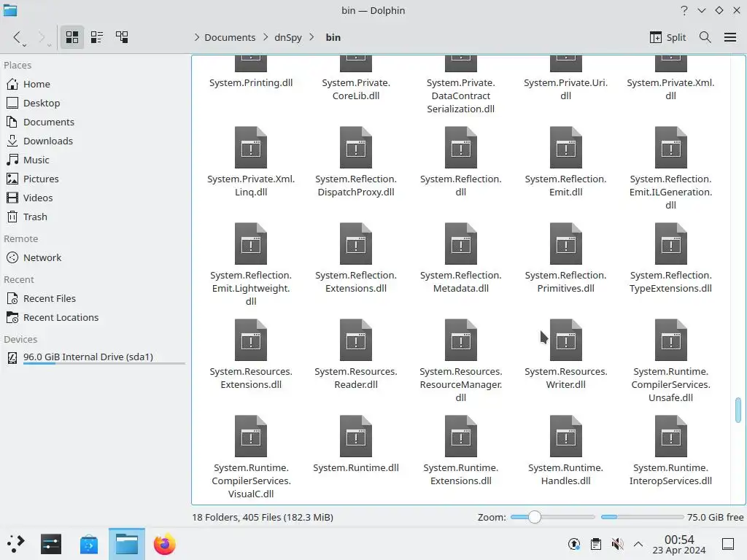
Task: Click the System.Private.Uri.dll file name
Action: [566, 89]
